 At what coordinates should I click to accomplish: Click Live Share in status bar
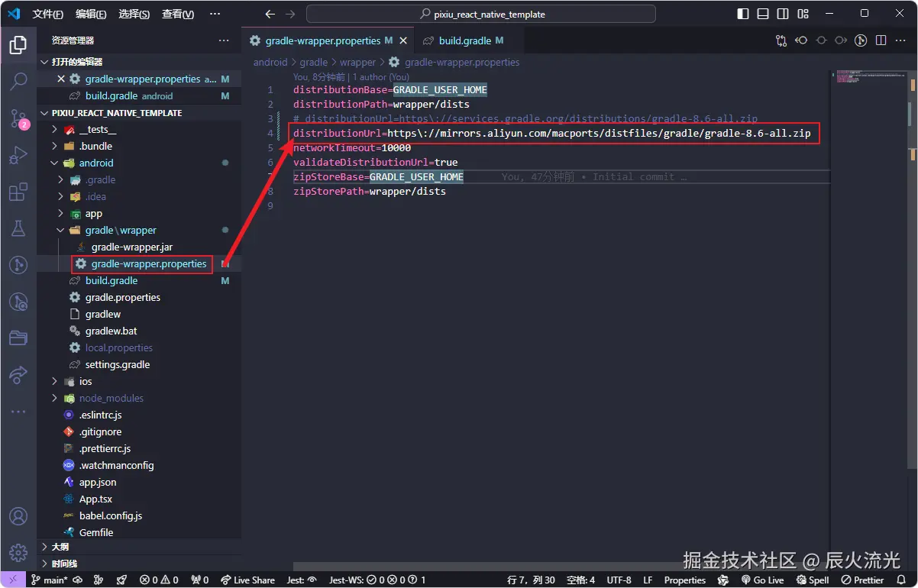coord(247,580)
